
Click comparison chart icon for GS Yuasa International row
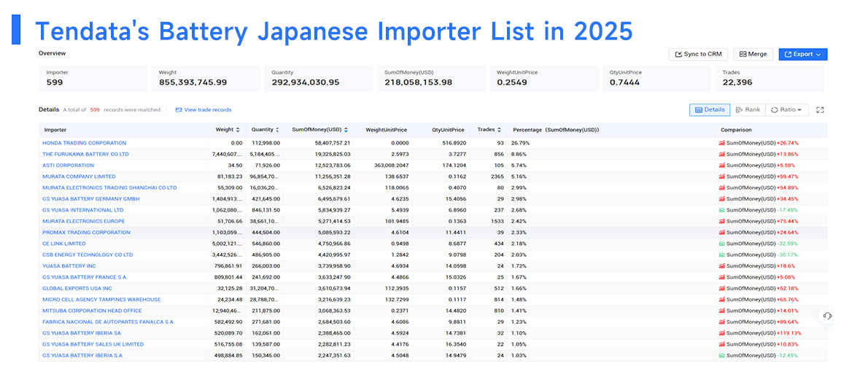(x=722, y=210)
